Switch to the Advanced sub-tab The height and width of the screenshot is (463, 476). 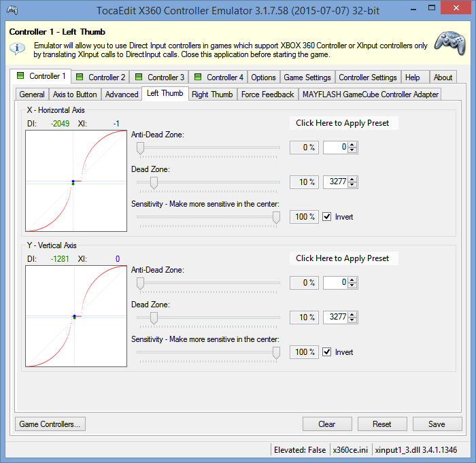coord(122,95)
